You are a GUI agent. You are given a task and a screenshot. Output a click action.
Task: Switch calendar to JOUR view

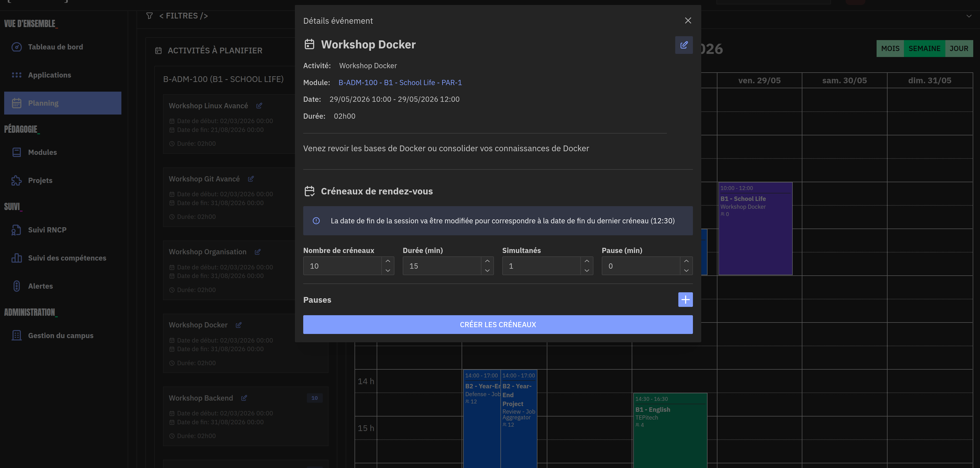[959, 49]
